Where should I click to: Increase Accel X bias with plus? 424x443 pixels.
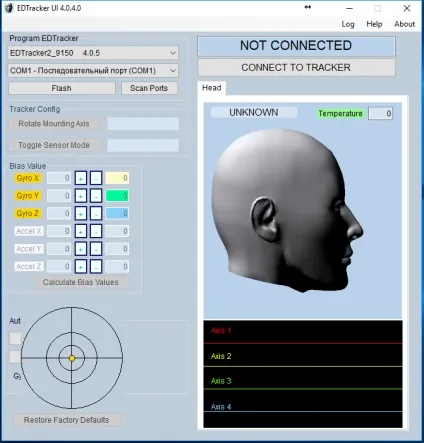tap(81, 231)
